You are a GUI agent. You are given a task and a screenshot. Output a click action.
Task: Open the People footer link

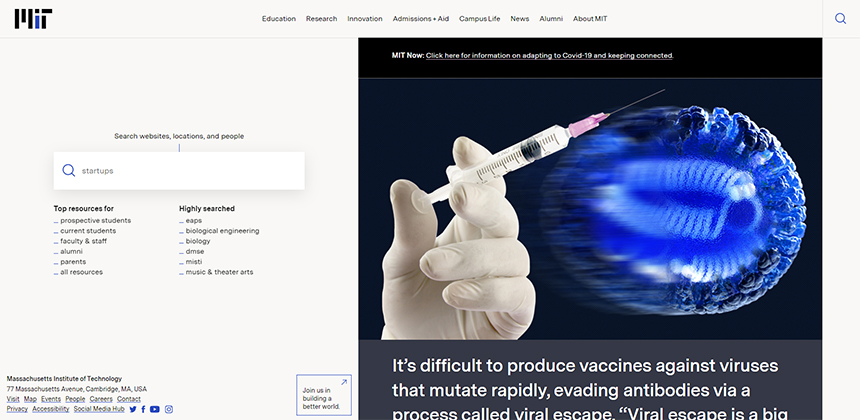pos(75,399)
